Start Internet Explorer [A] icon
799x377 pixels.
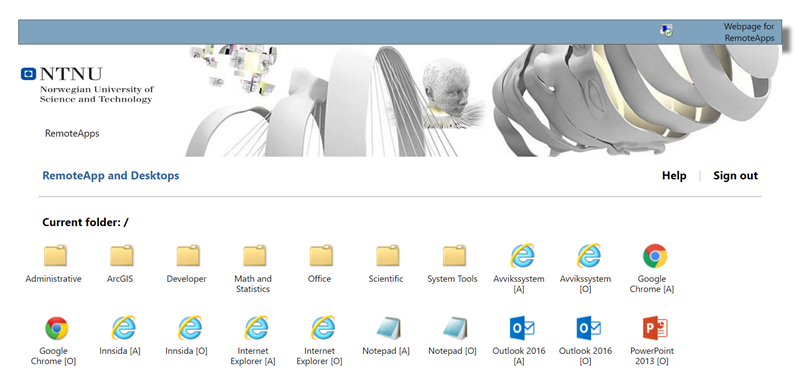tap(256, 328)
